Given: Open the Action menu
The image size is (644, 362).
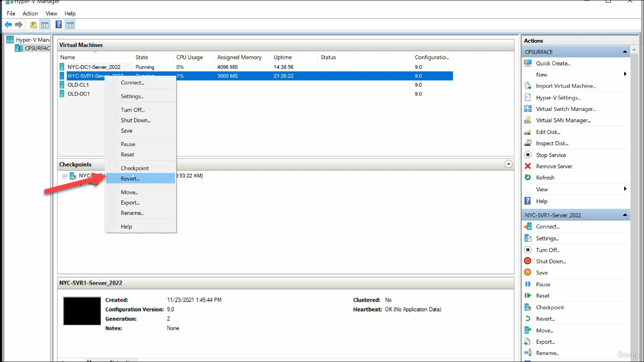Looking at the screenshot, I should tap(30, 14).
